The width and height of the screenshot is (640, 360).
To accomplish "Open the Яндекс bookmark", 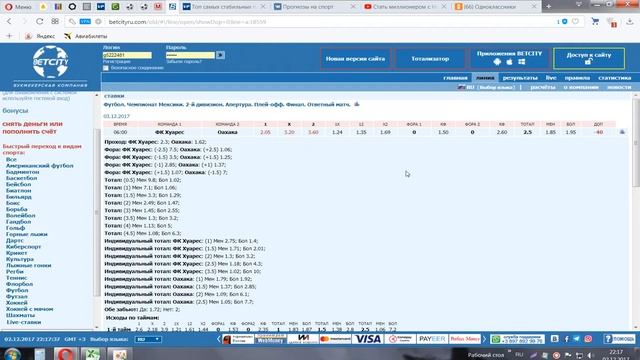I will [40, 36].
